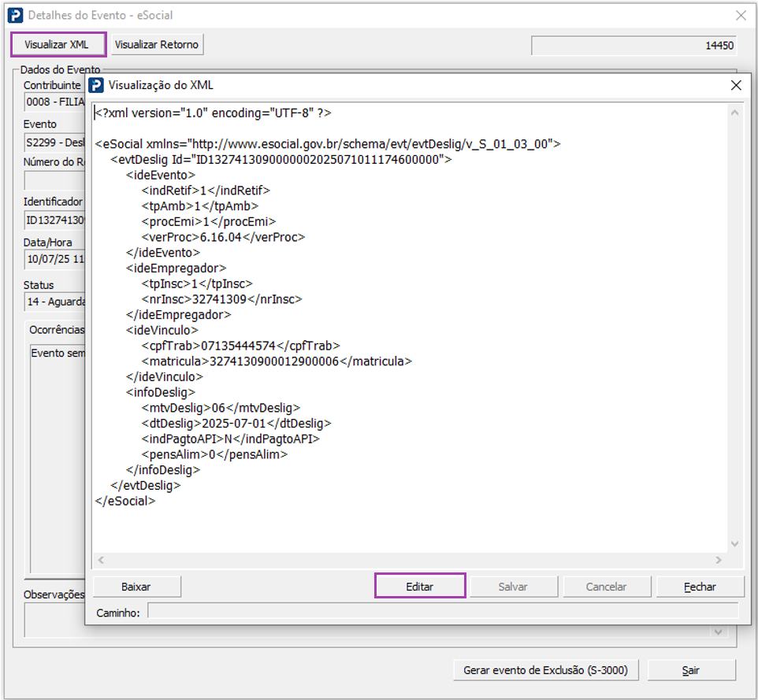Open Visualizar Retorno
This screenshot has width=758, height=700.
coord(157,44)
